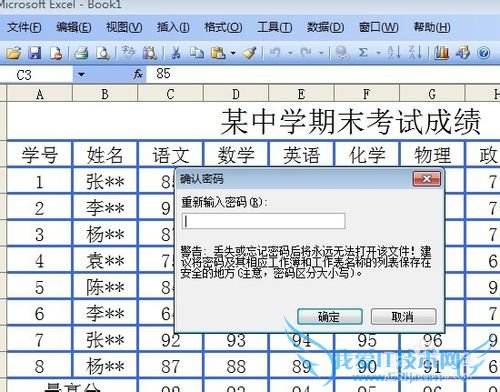Open Excel Help question mark icon
The image size is (500, 392).
pyautogui.click(x=483, y=53)
